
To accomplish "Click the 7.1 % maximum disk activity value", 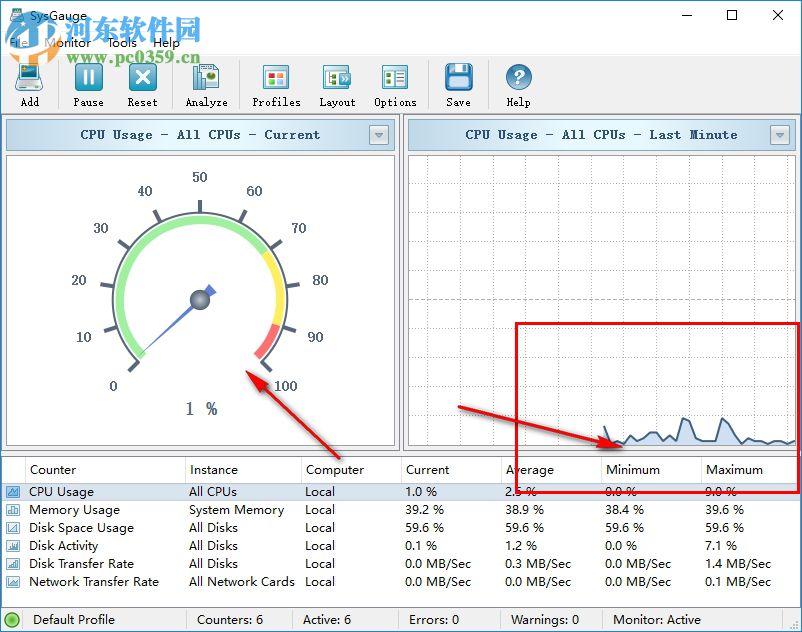I will [721, 546].
